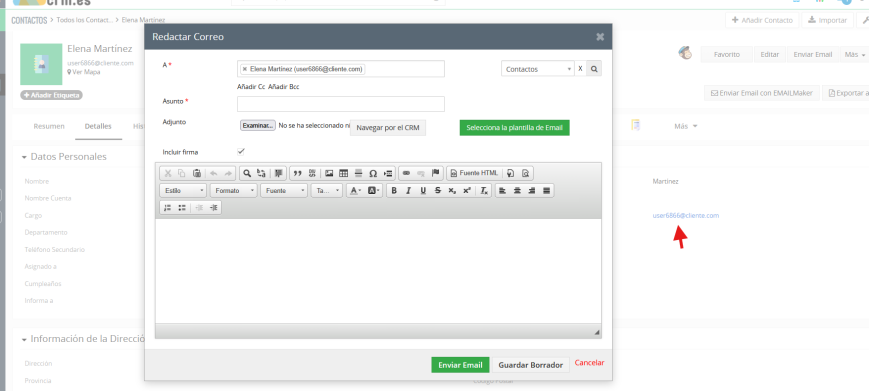Apply superscript formatting
869x391 pixels.
467,191
